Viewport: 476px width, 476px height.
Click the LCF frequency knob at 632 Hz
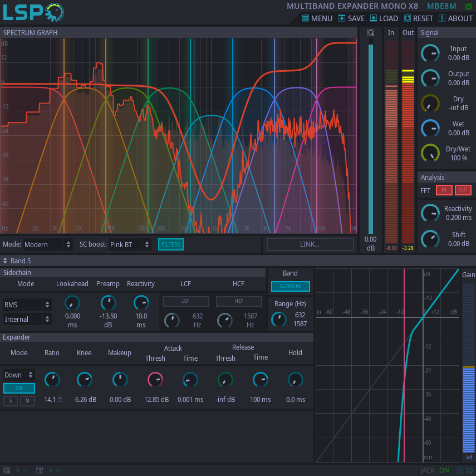point(172,320)
